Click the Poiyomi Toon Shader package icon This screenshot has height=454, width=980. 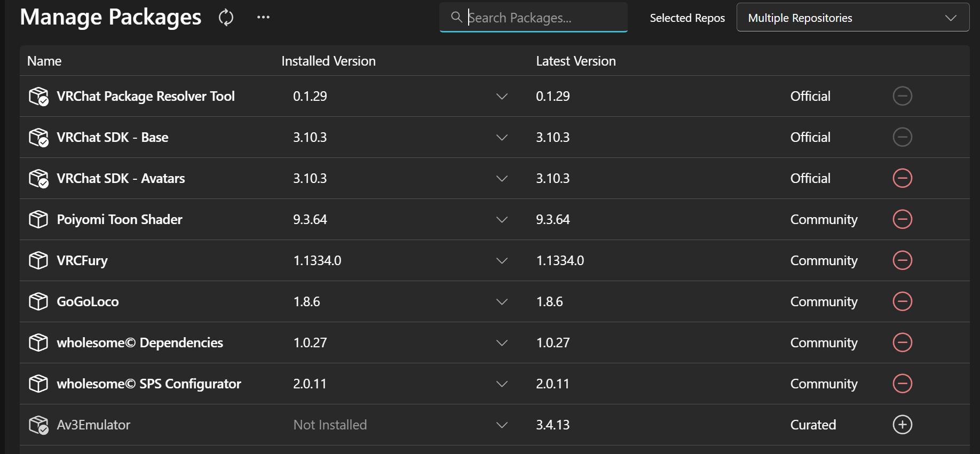pyautogui.click(x=38, y=219)
